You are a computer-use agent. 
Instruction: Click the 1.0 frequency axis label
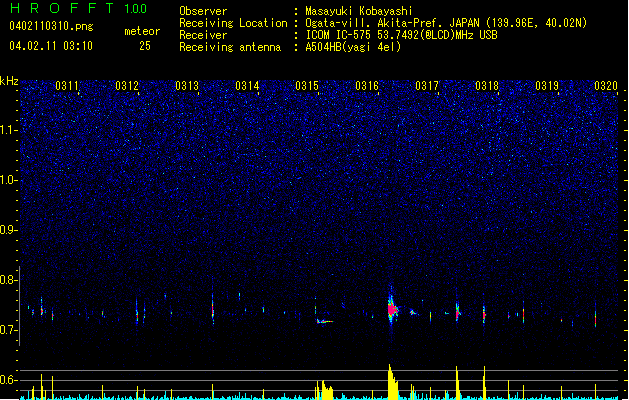(8, 180)
